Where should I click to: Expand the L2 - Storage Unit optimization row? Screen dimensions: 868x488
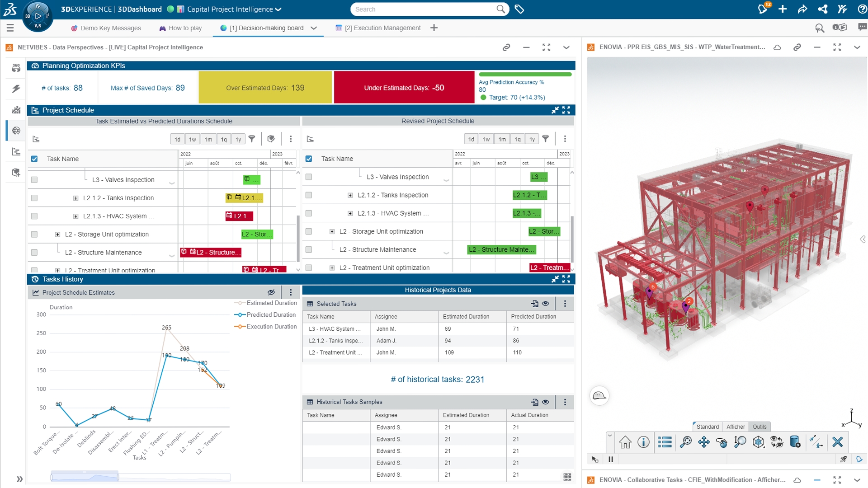tap(57, 234)
